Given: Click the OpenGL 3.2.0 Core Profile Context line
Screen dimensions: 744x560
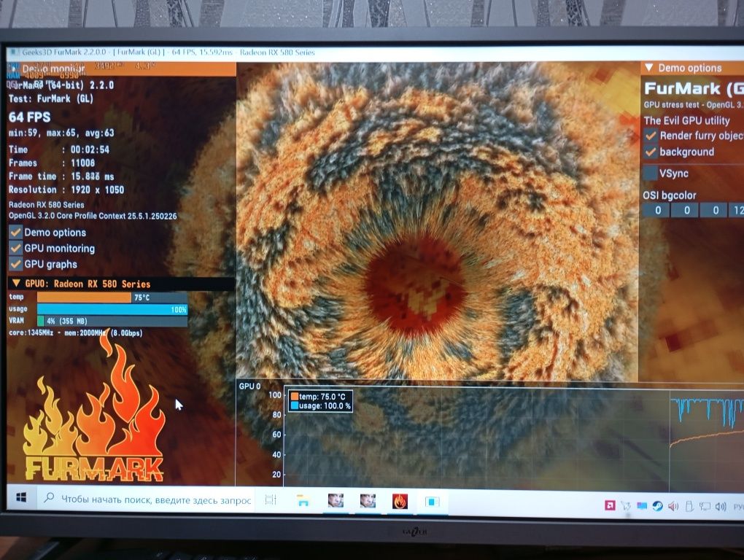Looking at the screenshot, I should tap(93, 216).
